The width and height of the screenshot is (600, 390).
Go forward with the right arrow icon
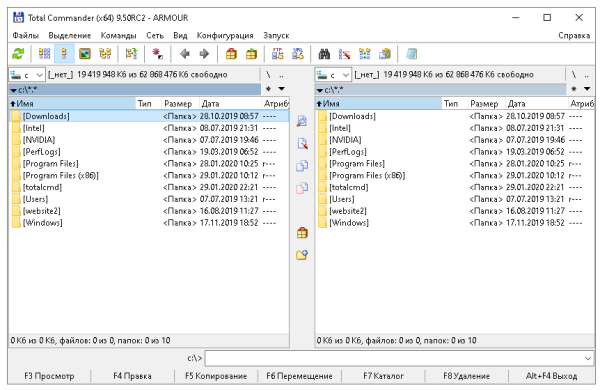click(x=204, y=54)
